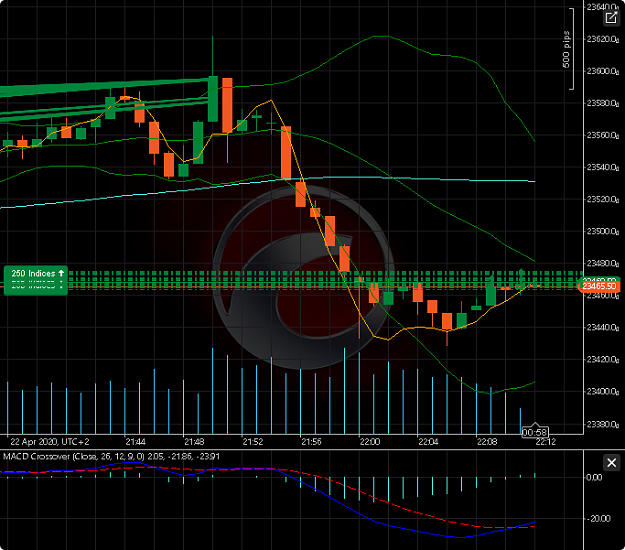625x550 pixels.
Task: Click the detach chart pop-out icon
Action: pos(611,18)
